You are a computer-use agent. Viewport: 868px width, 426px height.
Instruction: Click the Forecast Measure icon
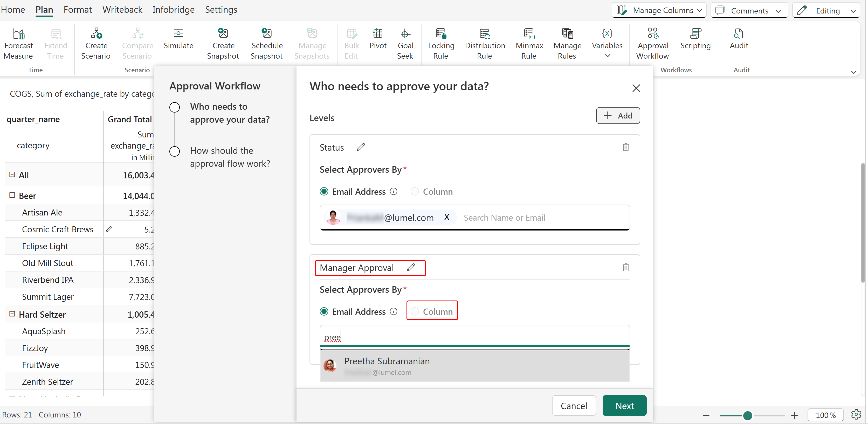click(18, 34)
